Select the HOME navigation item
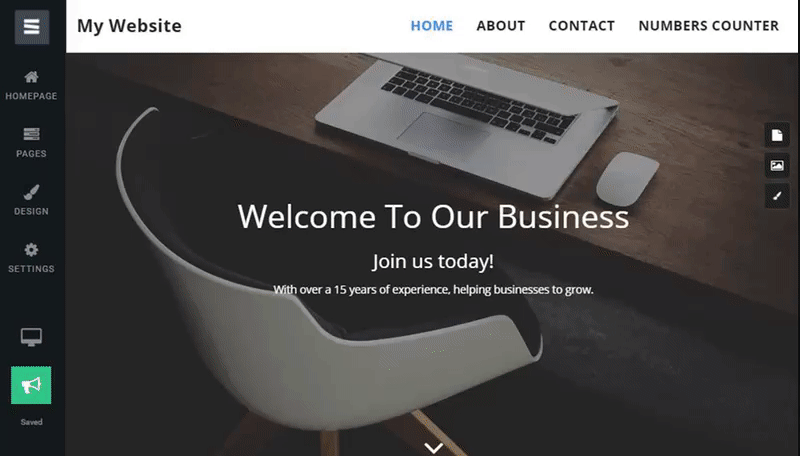Screen dimensions: 800x456 tap(432, 26)
